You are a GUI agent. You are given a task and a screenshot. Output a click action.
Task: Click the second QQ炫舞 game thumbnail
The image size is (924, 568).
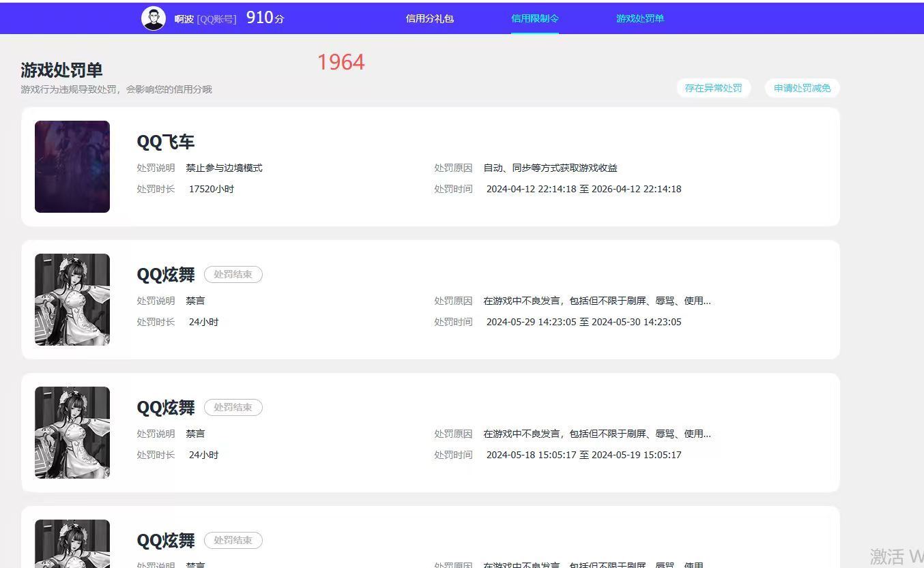(72, 432)
